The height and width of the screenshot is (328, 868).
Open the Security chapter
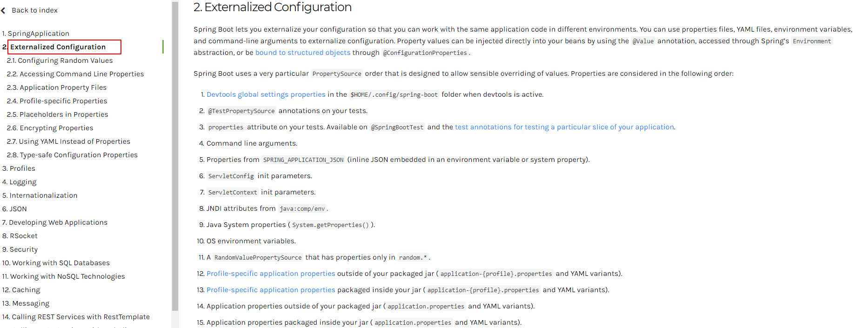coord(20,249)
